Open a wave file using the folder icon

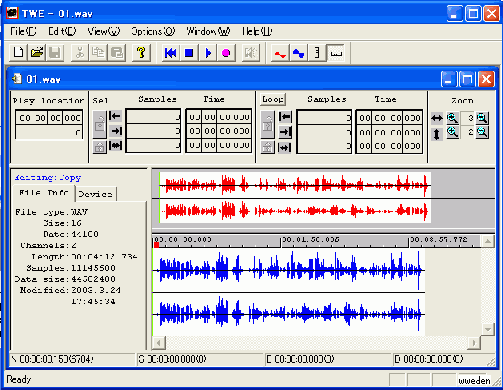click(37, 53)
